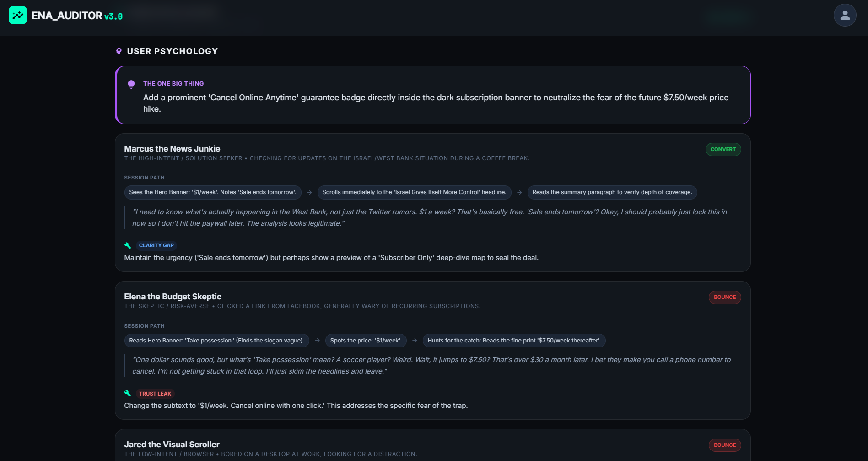Select the 'Sale ends tomorrow' session step

coord(213,192)
